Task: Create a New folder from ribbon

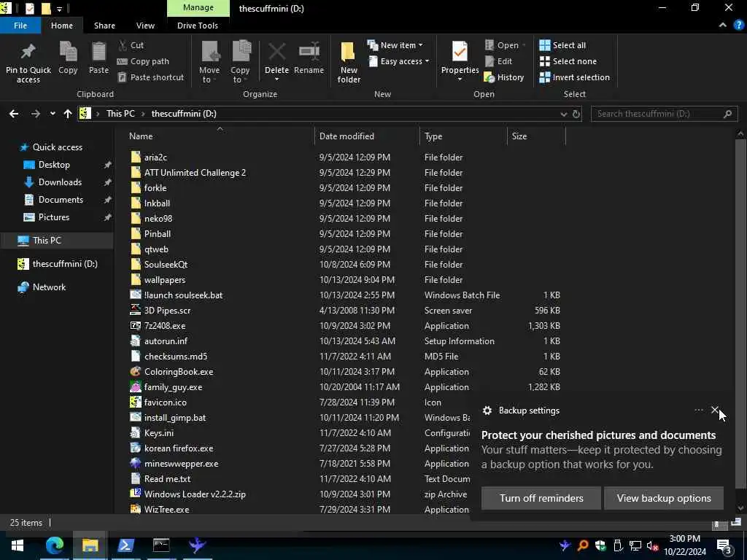Action: point(349,62)
